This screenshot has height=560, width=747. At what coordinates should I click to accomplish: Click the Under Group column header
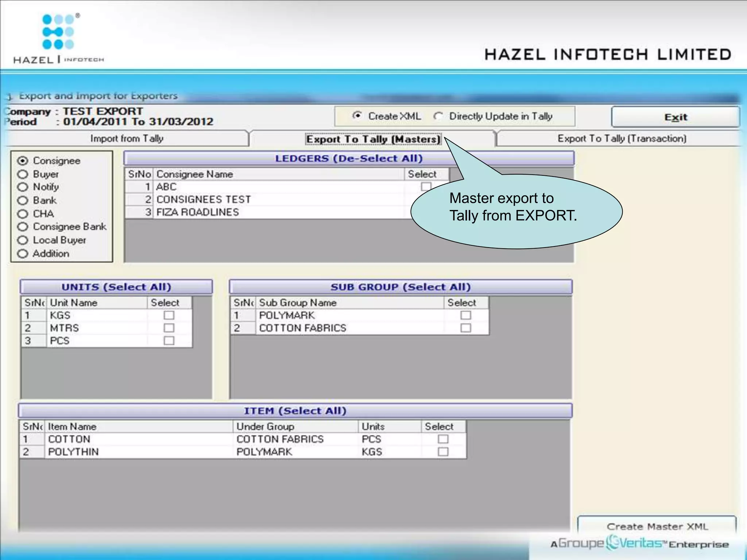(x=296, y=427)
